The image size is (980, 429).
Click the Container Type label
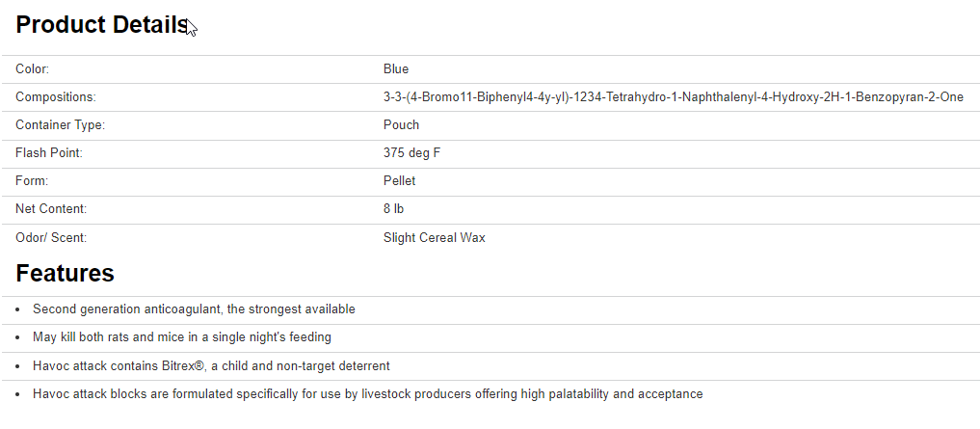(x=60, y=125)
